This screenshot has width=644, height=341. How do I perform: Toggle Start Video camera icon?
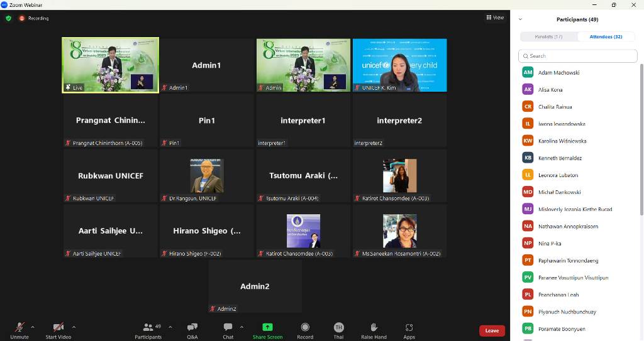pos(58,327)
